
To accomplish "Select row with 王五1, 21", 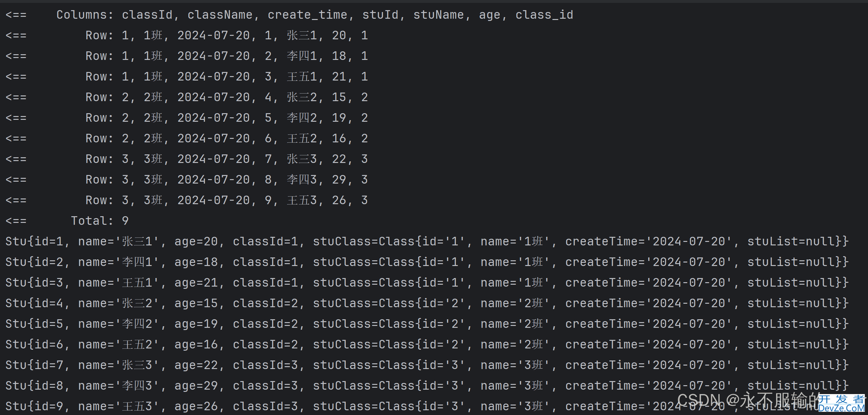I will [x=187, y=76].
